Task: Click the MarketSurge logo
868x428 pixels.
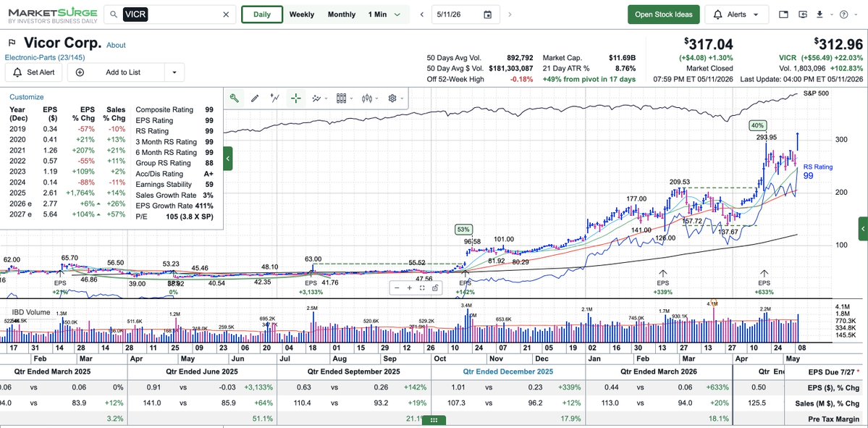Action: point(53,15)
